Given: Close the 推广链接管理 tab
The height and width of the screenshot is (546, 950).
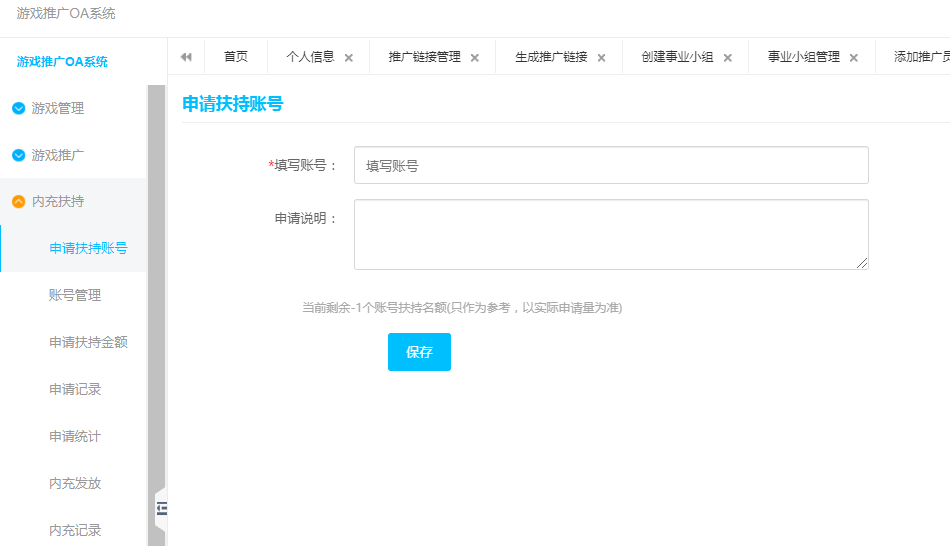Looking at the screenshot, I should coord(475,58).
